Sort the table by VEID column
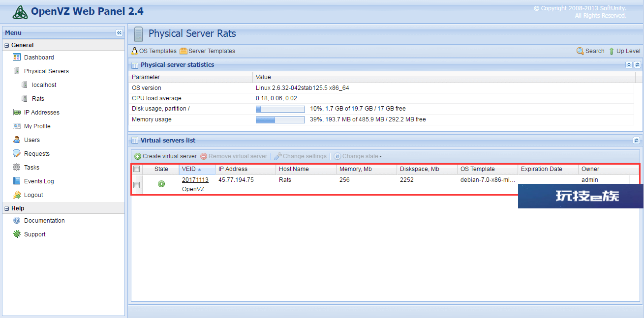Viewport: 644px width, 318px height. [197, 169]
